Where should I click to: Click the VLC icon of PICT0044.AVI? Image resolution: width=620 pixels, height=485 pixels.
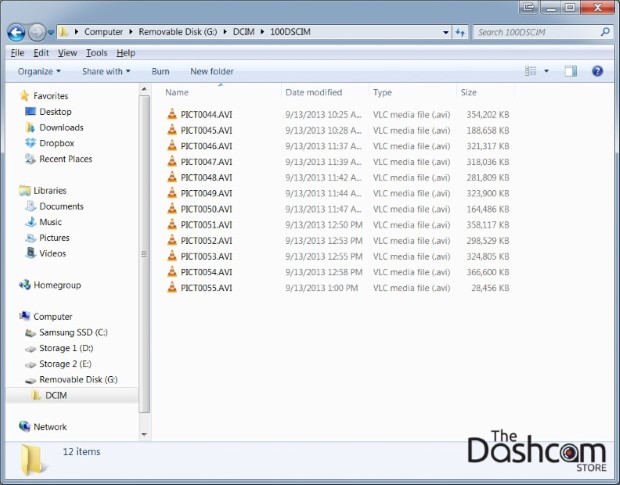pos(172,115)
